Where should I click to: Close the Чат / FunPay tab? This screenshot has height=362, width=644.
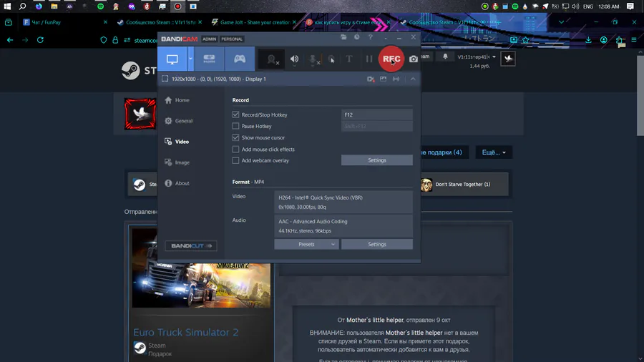(x=105, y=22)
